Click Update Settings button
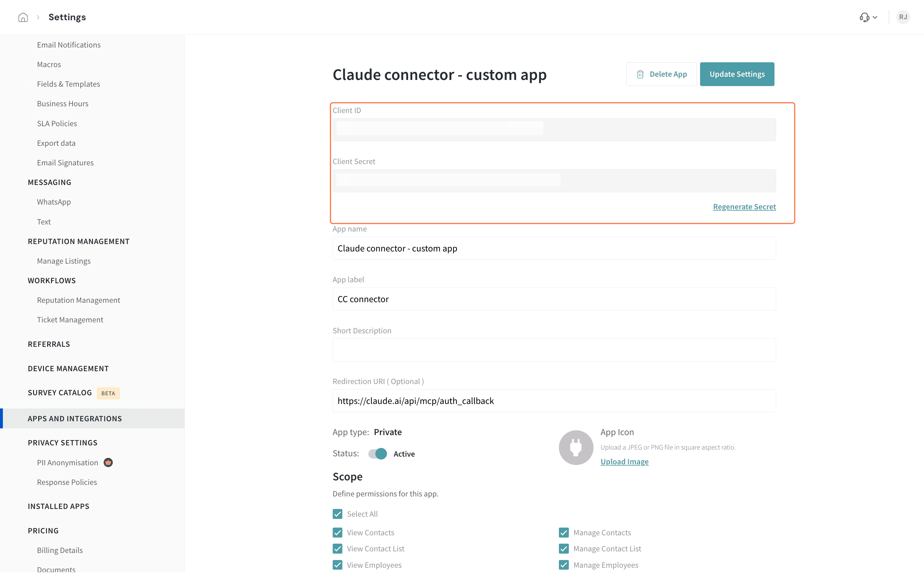The width and height of the screenshot is (924, 578). point(737,74)
